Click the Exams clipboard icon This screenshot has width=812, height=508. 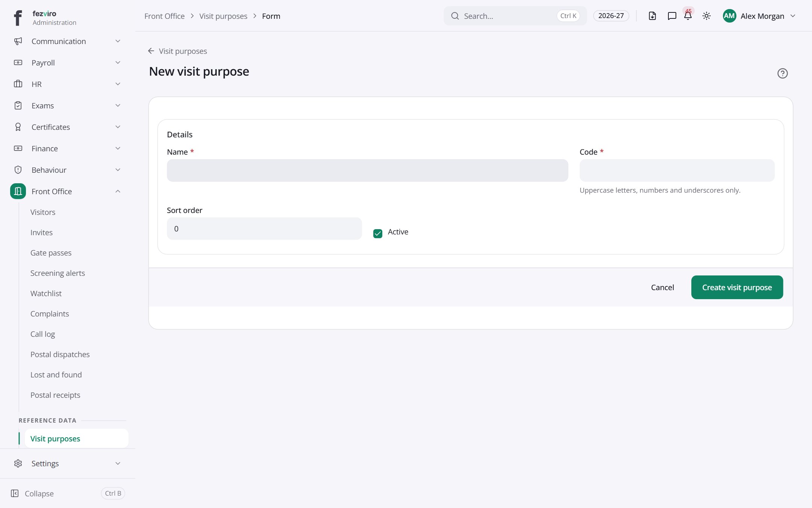point(18,106)
